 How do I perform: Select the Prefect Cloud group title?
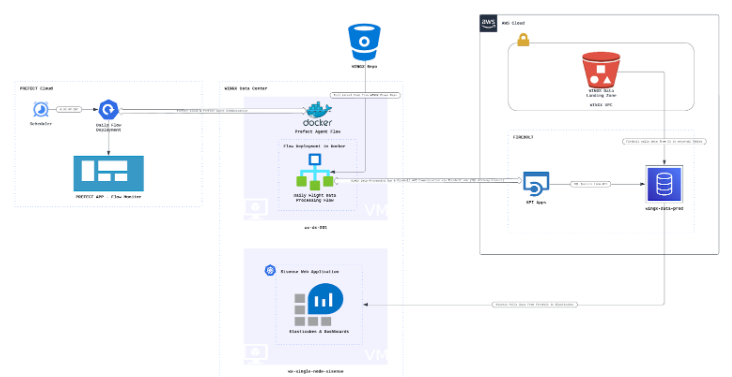click(x=36, y=88)
